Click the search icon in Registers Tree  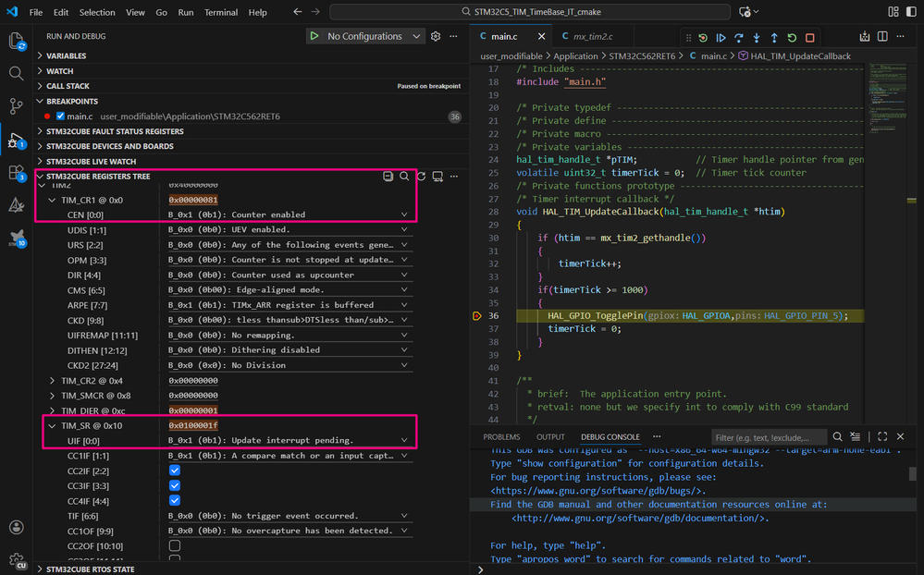(404, 177)
